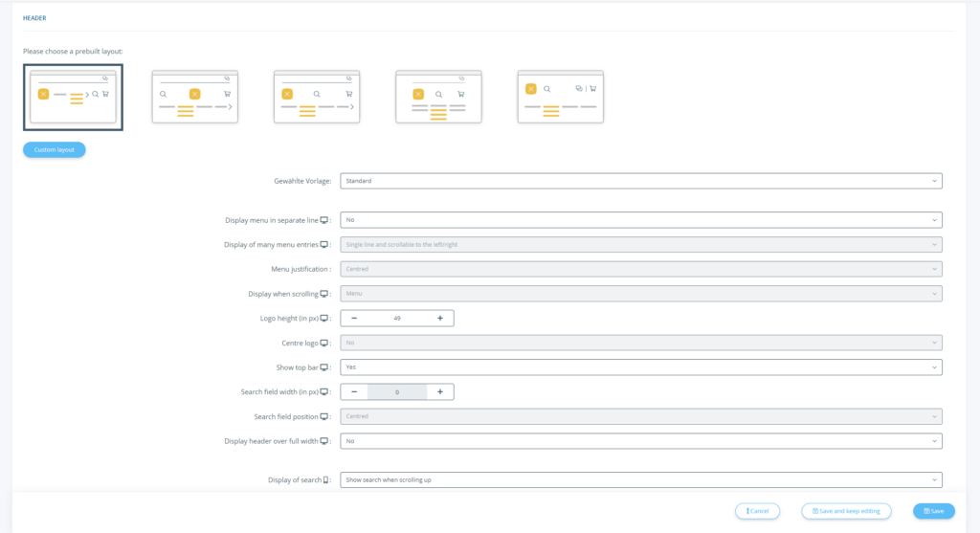Screen dimensions: 980x533
Task: Increase search field width with plus button
Action: 440,391
